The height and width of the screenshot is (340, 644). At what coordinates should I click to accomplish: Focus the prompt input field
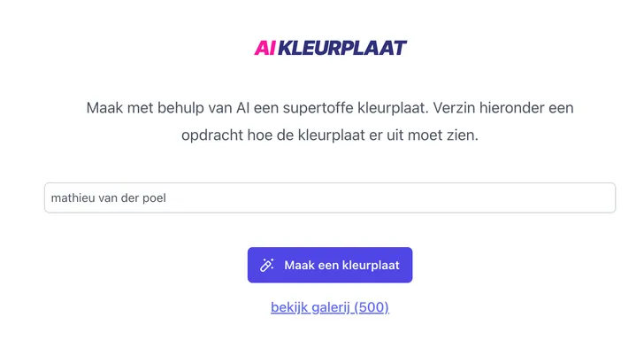pyautogui.click(x=330, y=197)
